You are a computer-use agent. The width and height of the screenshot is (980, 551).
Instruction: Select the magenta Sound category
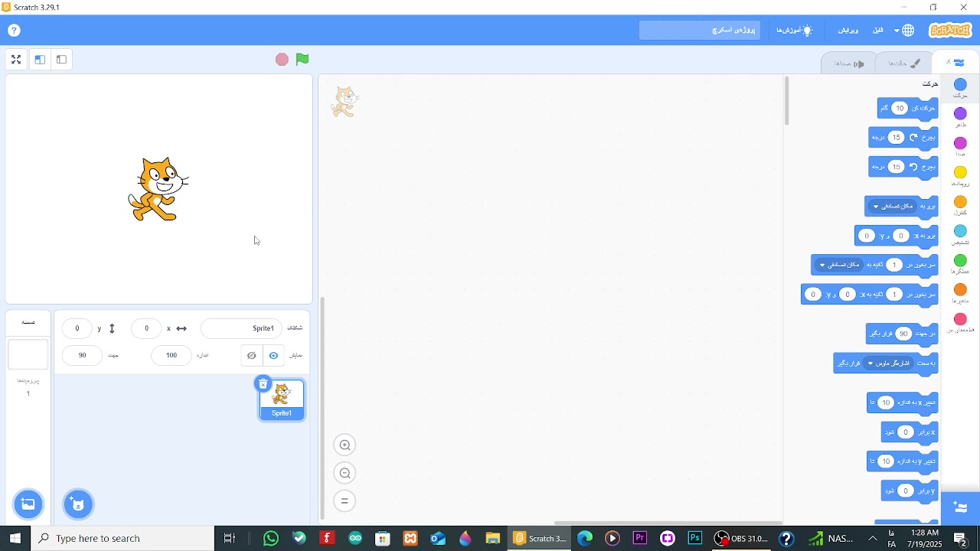[960, 147]
